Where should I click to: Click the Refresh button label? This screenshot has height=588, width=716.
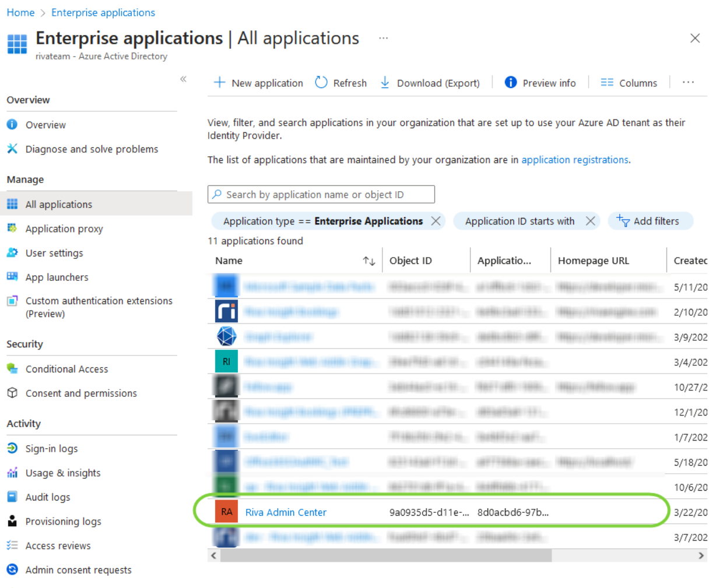[x=350, y=83]
